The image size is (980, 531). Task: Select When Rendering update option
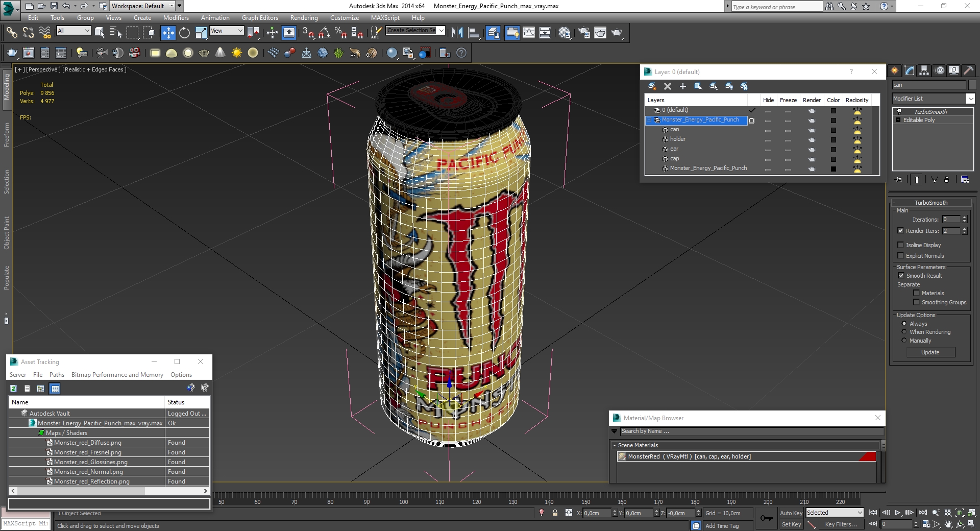coord(904,332)
